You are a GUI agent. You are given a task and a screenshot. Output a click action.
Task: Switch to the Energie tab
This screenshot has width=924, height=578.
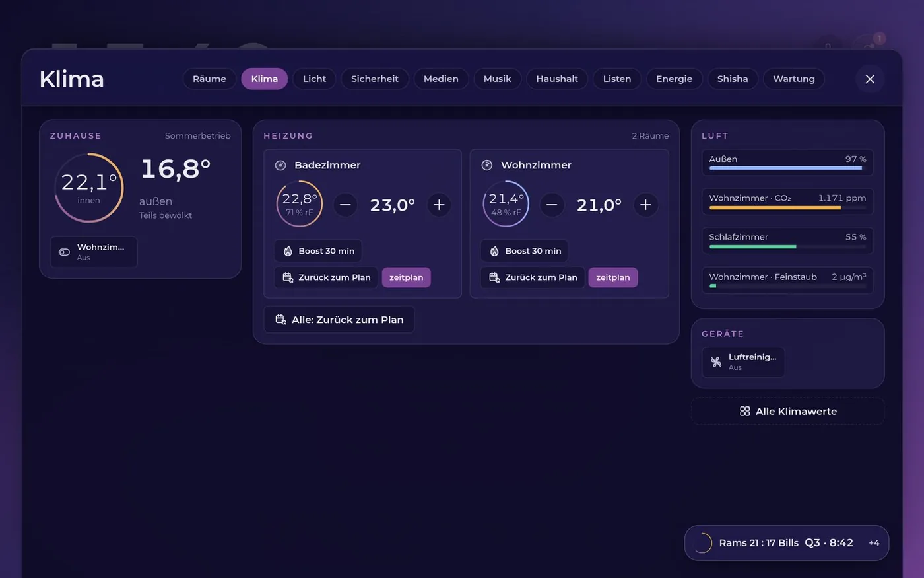click(x=674, y=79)
